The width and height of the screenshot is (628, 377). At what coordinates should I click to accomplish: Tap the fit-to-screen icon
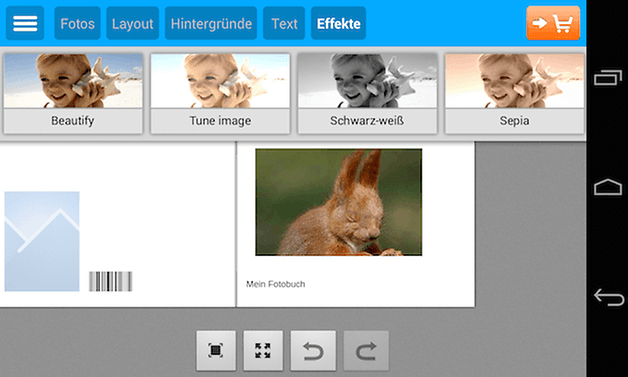216,351
